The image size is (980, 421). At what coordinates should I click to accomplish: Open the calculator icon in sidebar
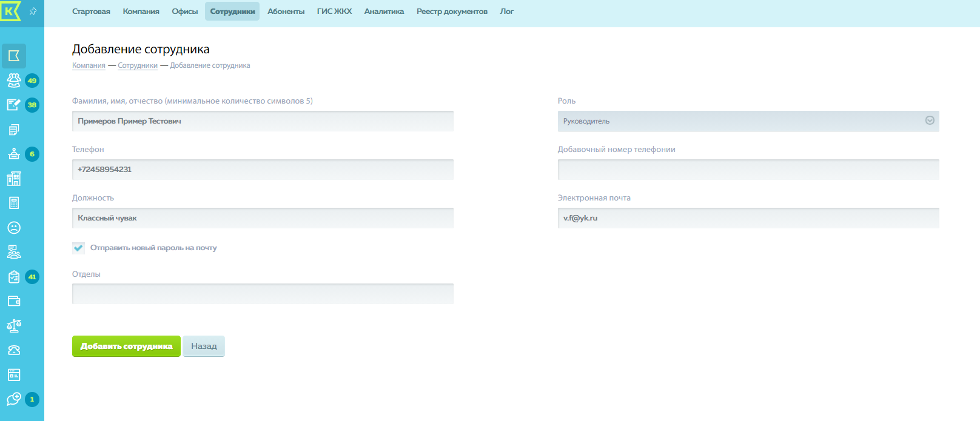14,203
